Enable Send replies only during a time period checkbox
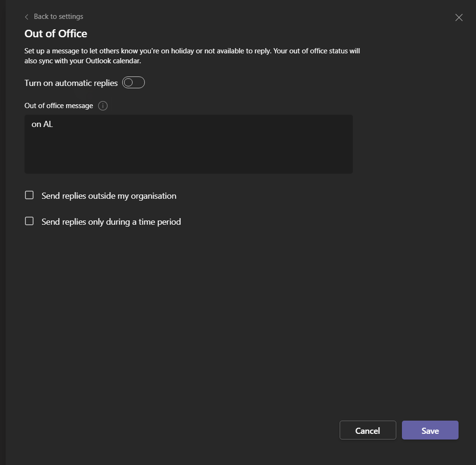The width and height of the screenshot is (476, 465). coord(29,221)
